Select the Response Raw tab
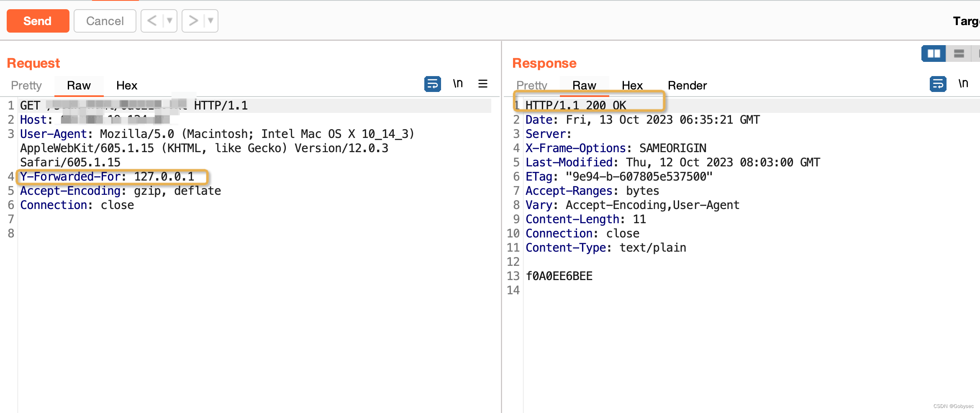Image resolution: width=980 pixels, height=413 pixels. click(x=584, y=86)
